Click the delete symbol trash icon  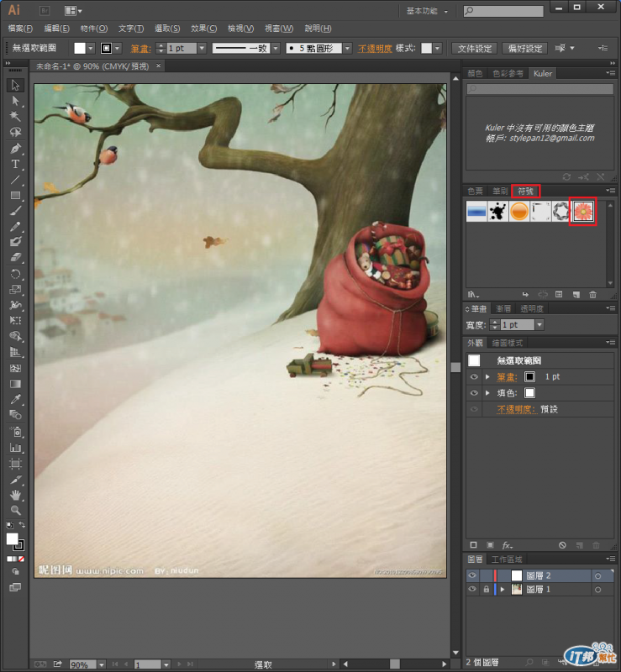point(592,295)
